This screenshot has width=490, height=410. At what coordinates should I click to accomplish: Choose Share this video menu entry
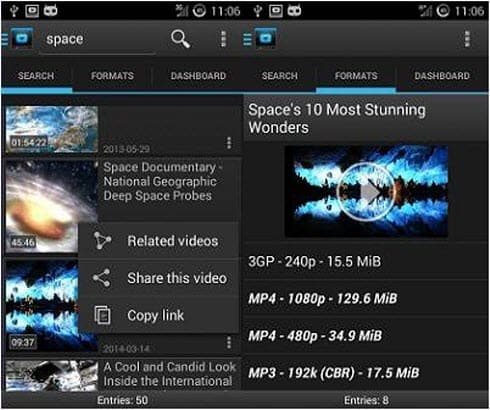159,278
